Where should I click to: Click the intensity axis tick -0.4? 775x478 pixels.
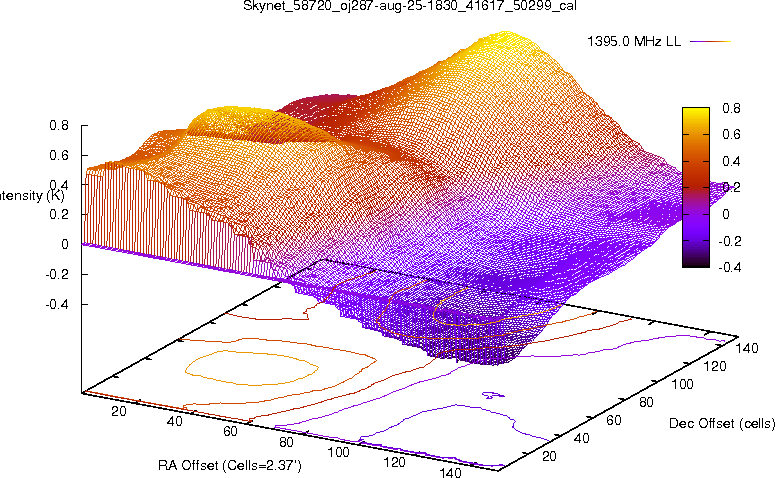coord(57,304)
